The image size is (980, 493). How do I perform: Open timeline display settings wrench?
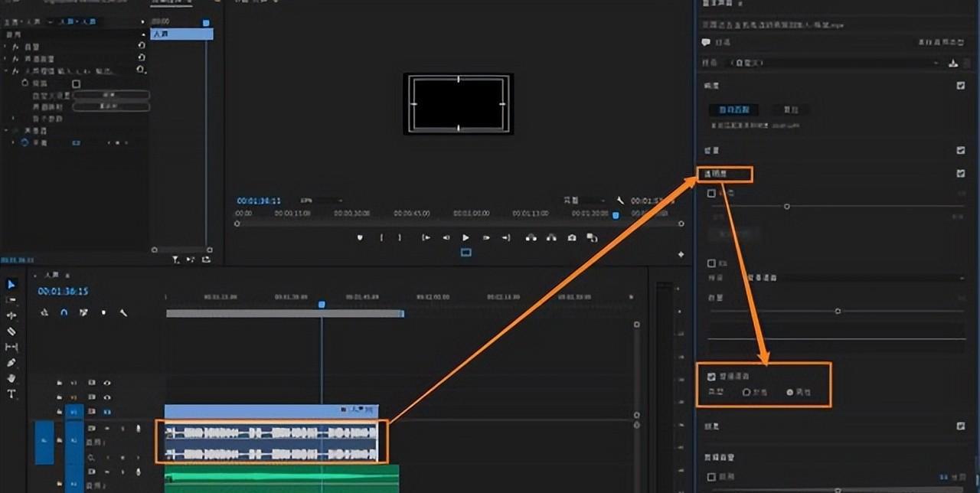click(x=122, y=312)
